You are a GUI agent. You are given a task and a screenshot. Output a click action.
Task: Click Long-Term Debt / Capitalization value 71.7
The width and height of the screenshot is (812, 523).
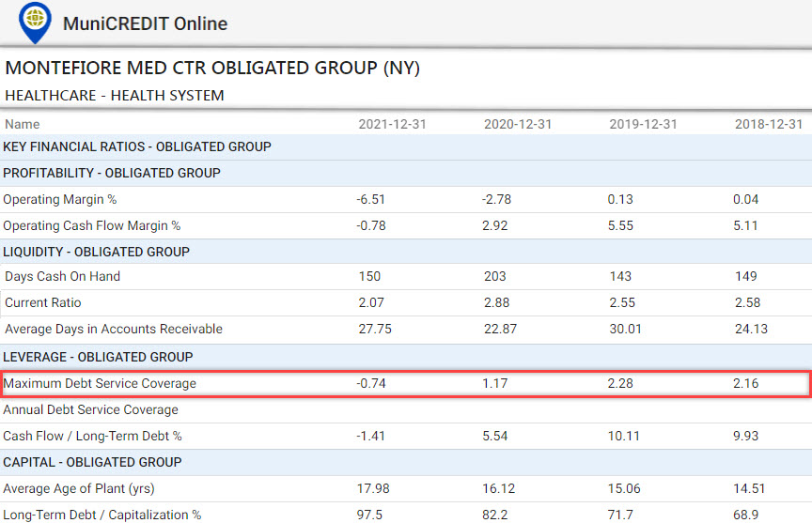pyautogui.click(x=620, y=515)
